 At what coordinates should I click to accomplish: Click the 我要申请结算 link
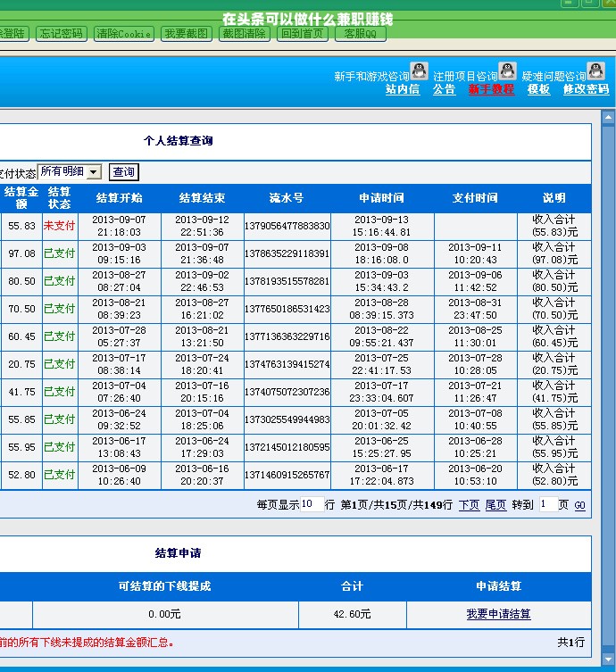point(498,614)
